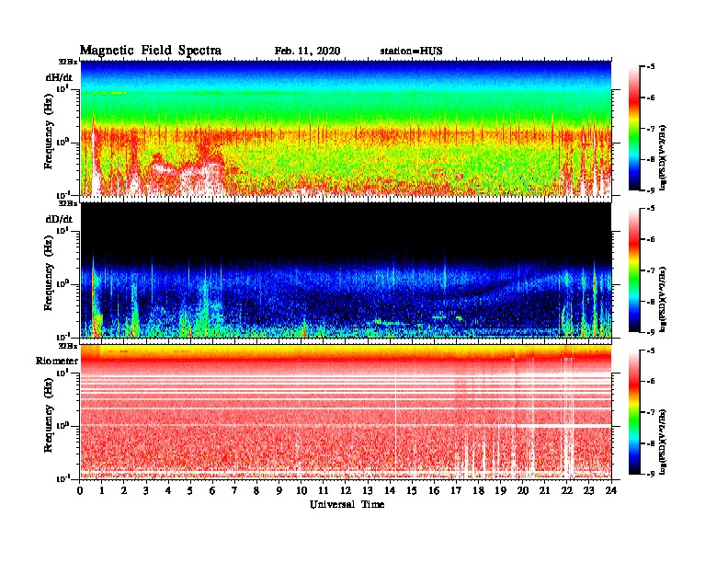Click the 10^-1 frequency tick of Riometer panel
The width and height of the screenshot is (728, 563).
(63, 478)
